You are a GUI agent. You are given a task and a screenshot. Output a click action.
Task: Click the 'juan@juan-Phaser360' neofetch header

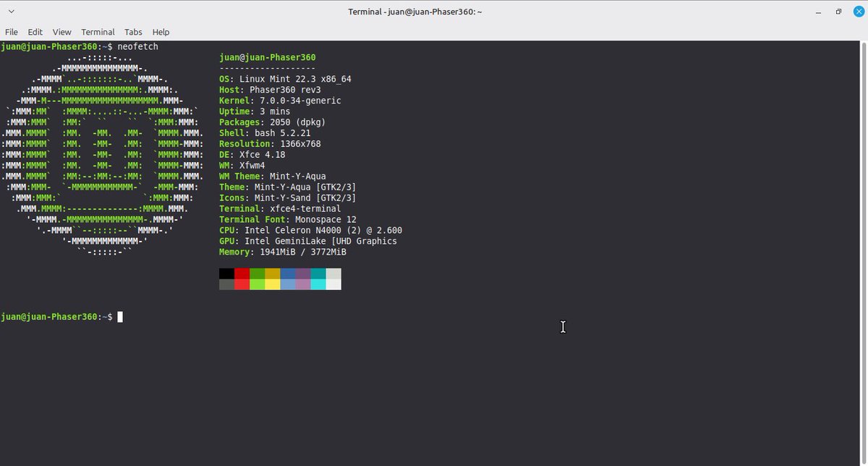(x=267, y=58)
